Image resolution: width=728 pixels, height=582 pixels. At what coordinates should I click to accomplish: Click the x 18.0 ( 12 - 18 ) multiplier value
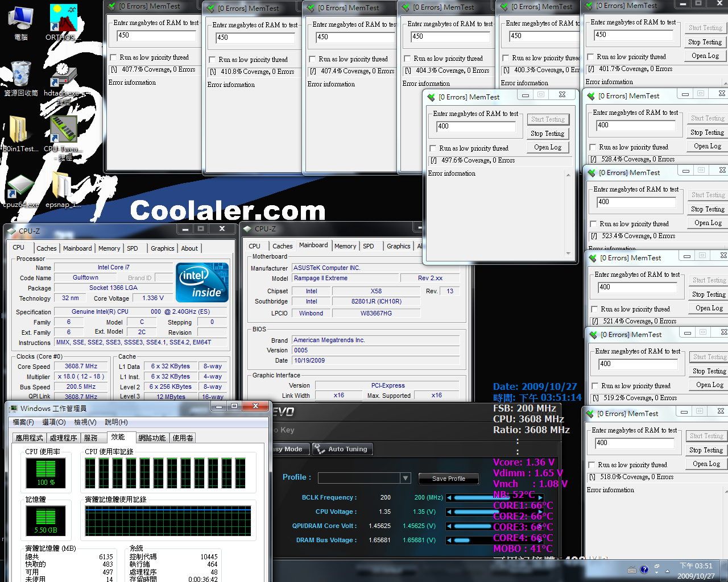point(81,377)
